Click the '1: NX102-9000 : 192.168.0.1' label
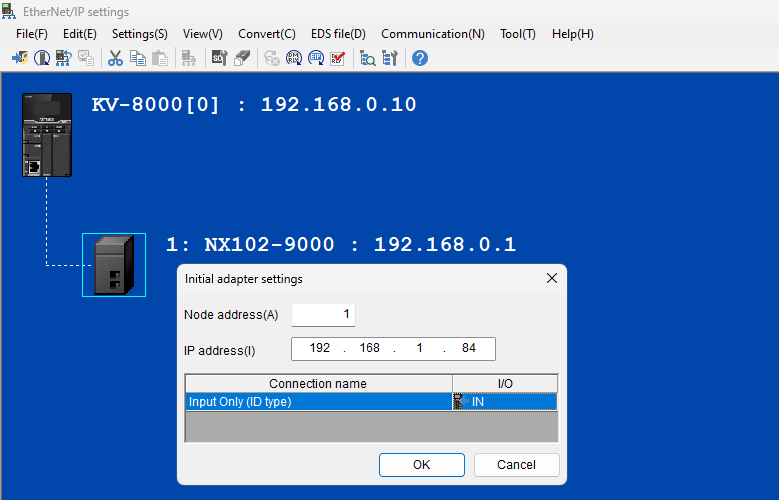This screenshot has height=500, width=779. pos(341,245)
